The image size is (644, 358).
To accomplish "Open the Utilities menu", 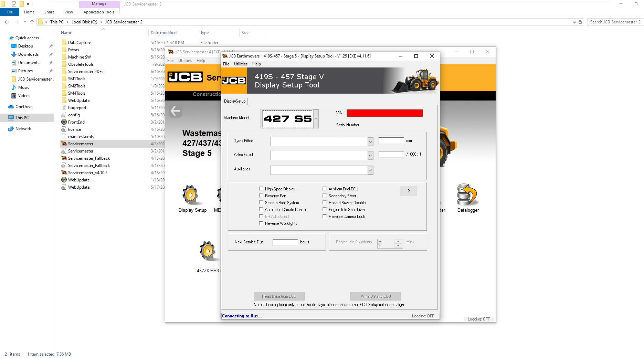I will click(x=240, y=64).
